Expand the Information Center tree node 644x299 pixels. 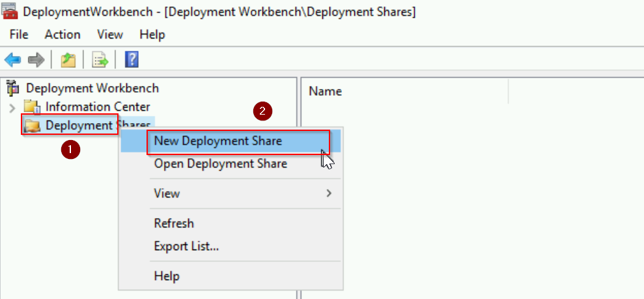[x=12, y=108]
